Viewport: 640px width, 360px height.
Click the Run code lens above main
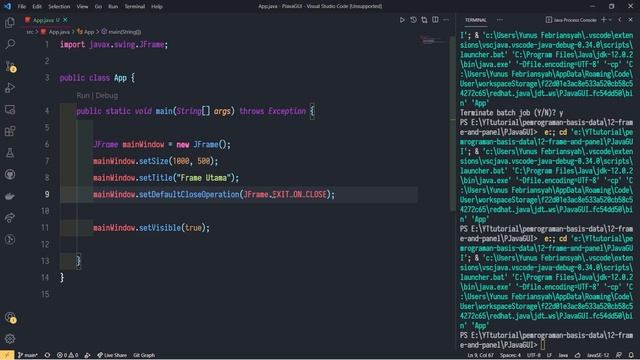(83, 96)
